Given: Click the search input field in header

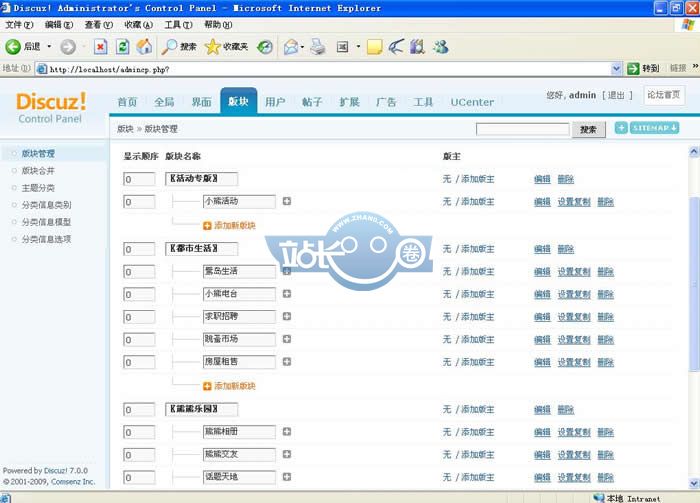Looking at the screenshot, I should (523, 129).
